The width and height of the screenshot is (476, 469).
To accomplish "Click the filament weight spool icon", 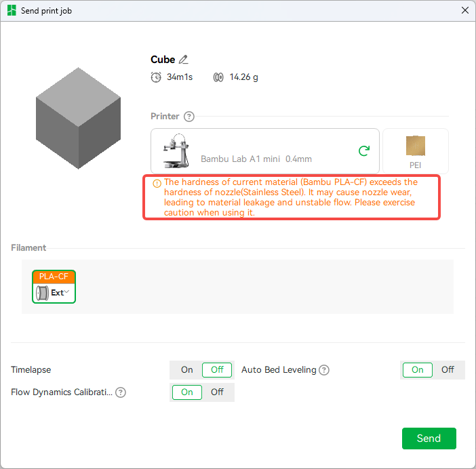I will click(218, 77).
